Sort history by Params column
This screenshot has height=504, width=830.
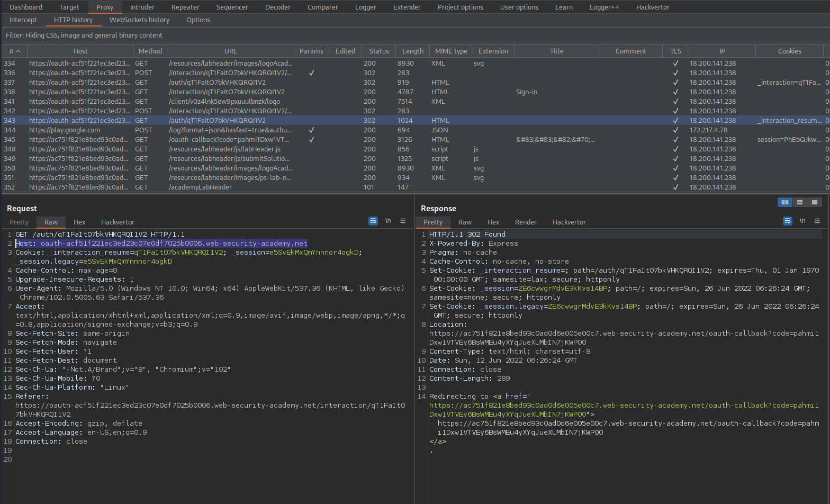311,51
